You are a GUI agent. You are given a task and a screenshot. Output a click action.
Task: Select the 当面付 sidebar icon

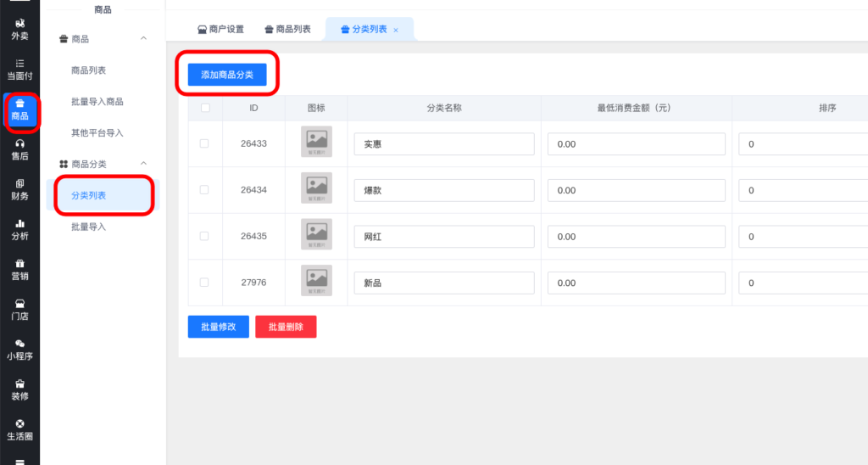[19, 69]
